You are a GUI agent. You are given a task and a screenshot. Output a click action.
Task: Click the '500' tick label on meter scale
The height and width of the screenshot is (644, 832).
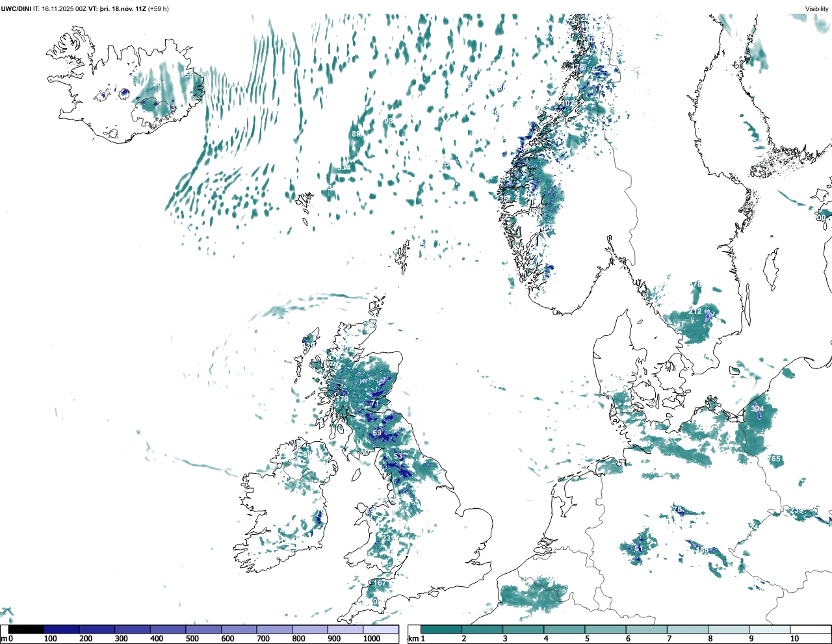(192, 639)
